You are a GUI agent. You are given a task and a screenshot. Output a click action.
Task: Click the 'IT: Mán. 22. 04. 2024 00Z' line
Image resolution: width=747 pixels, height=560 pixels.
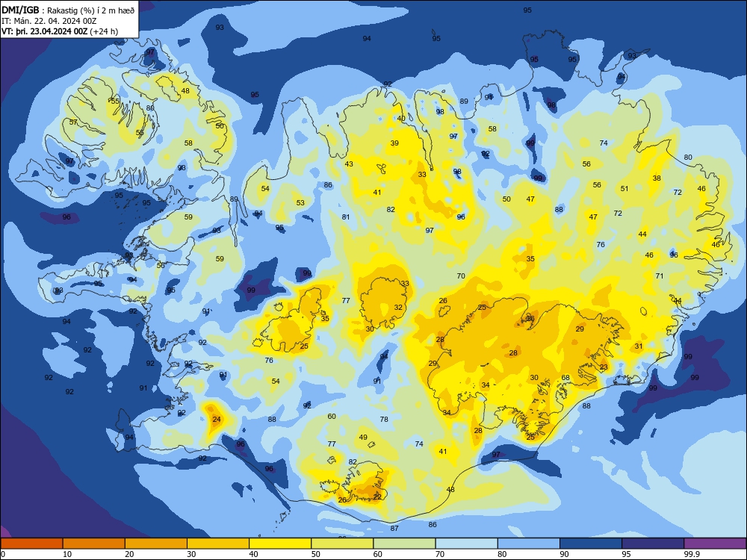point(49,21)
